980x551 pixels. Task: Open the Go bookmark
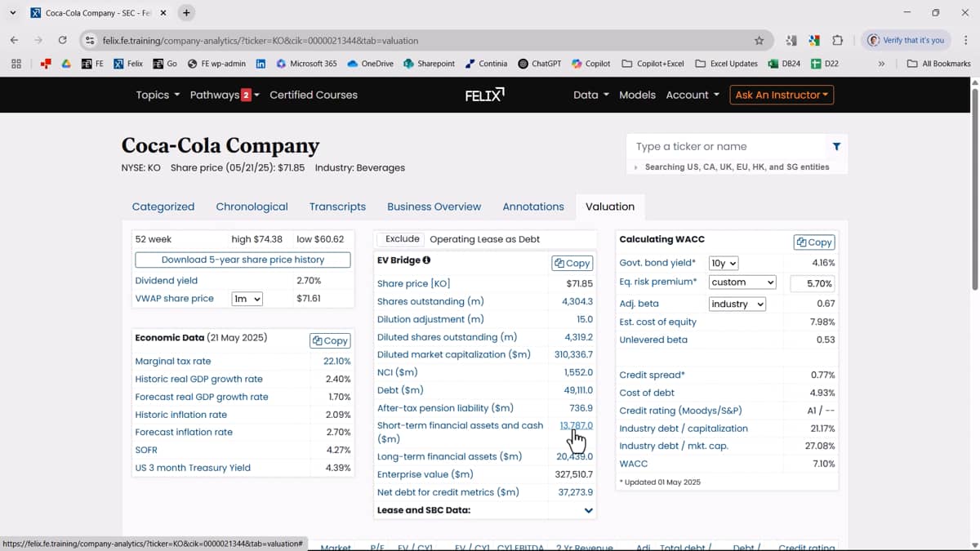click(165, 63)
